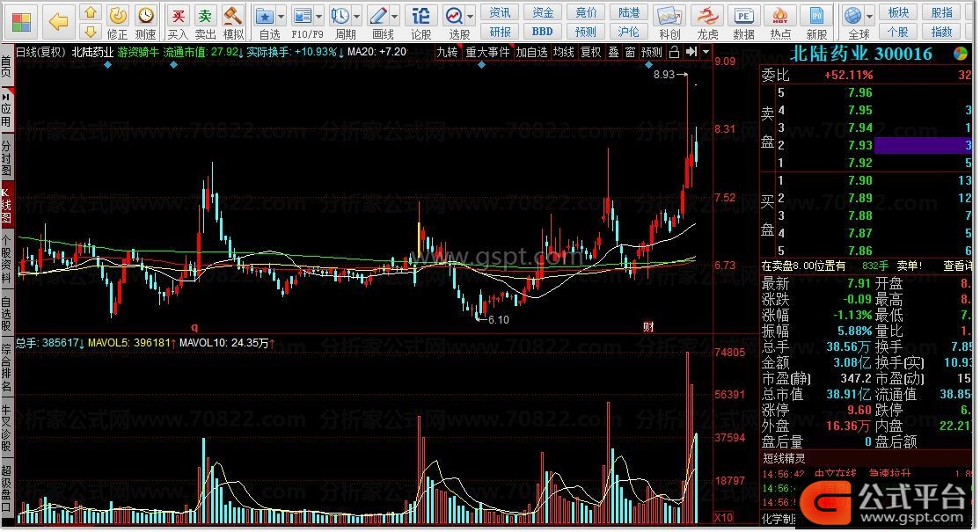Image resolution: width=980 pixels, height=532 pixels.
Task: Click the purple highlighted bar at sell level 2
Action: click(923, 145)
